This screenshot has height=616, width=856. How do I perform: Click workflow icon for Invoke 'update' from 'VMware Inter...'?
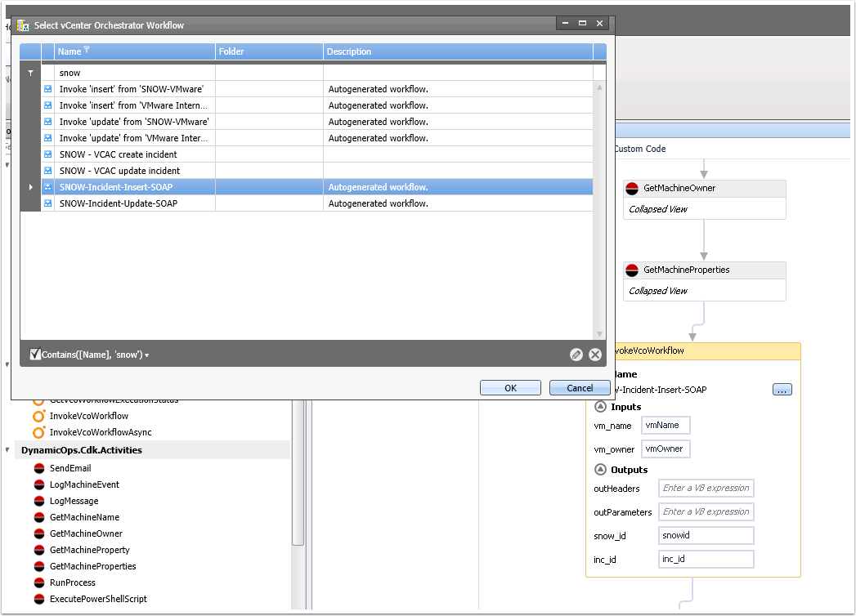48,138
